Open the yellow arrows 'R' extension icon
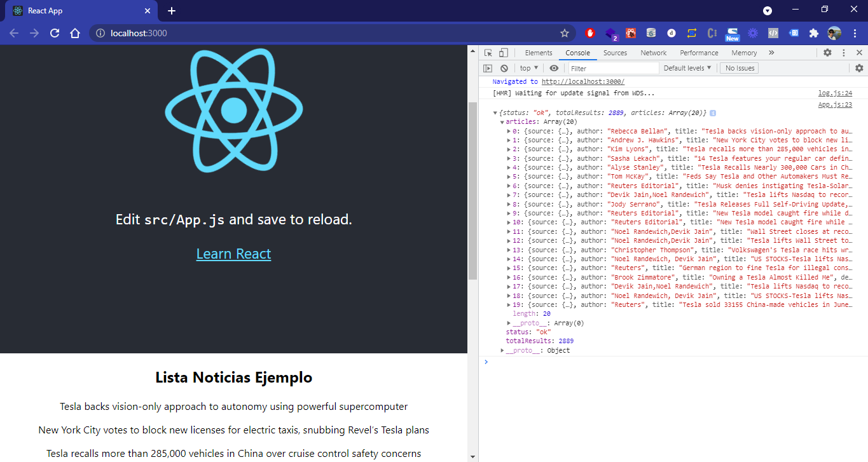This screenshot has width=868, height=462. (692, 33)
